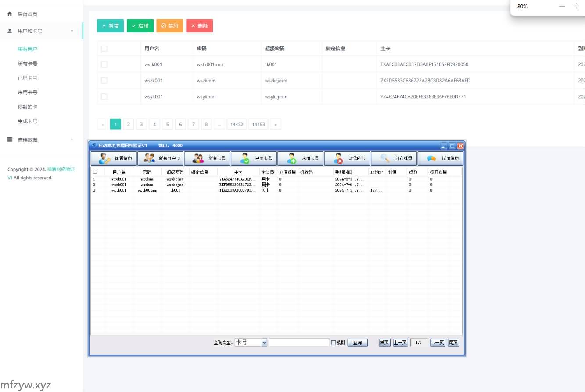
Task: Open 试用信息 toolbar icon
Action: 431,158
